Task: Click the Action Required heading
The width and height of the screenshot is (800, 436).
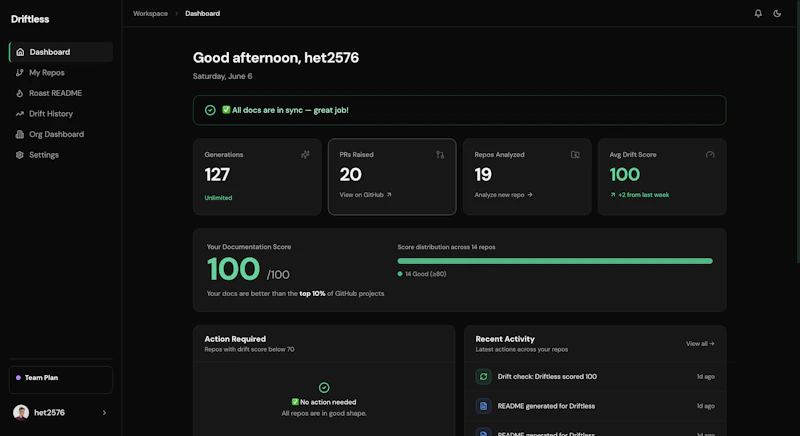Action: pyautogui.click(x=235, y=339)
